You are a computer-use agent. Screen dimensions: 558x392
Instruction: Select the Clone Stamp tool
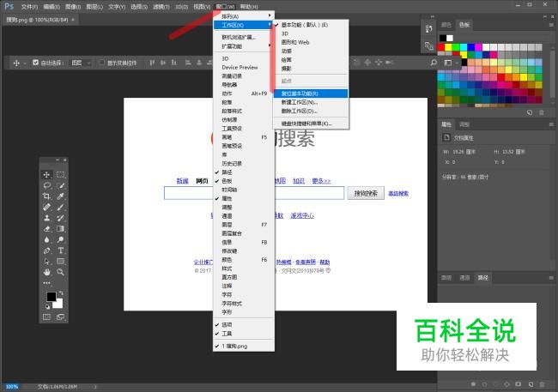(46, 218)
